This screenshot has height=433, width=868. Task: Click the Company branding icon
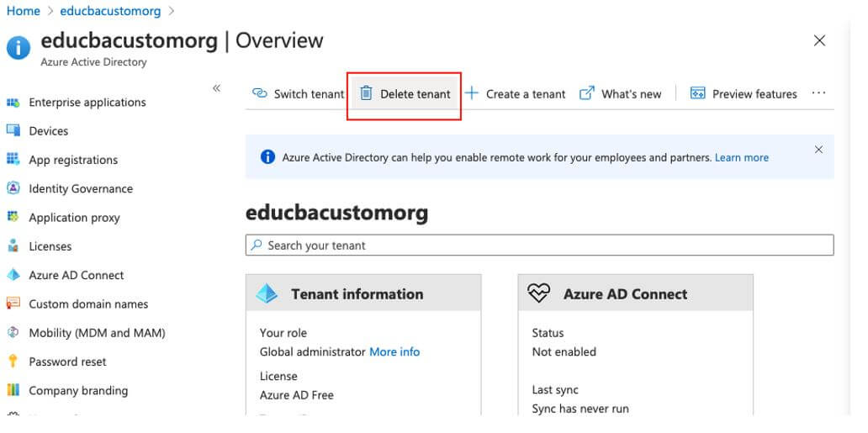13,390
